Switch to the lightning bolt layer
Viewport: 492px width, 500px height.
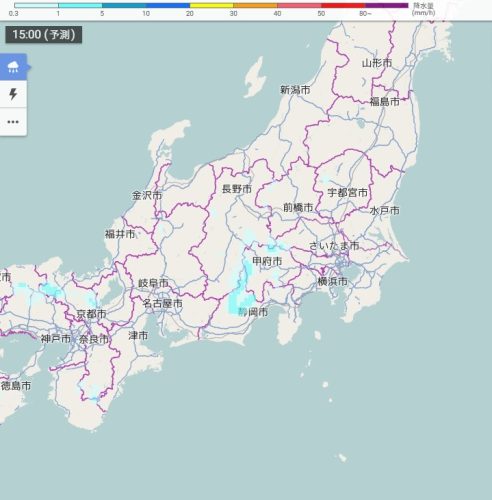[13, 94]
